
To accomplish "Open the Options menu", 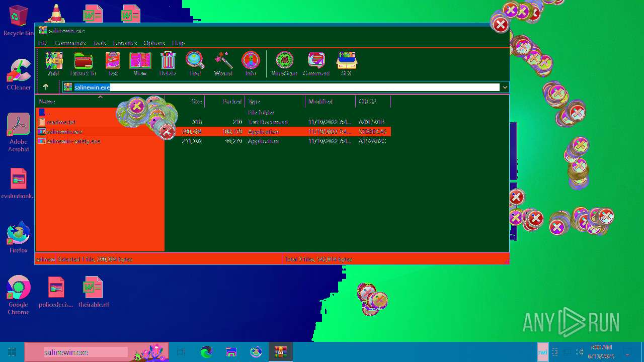I will tap(154, 43).
